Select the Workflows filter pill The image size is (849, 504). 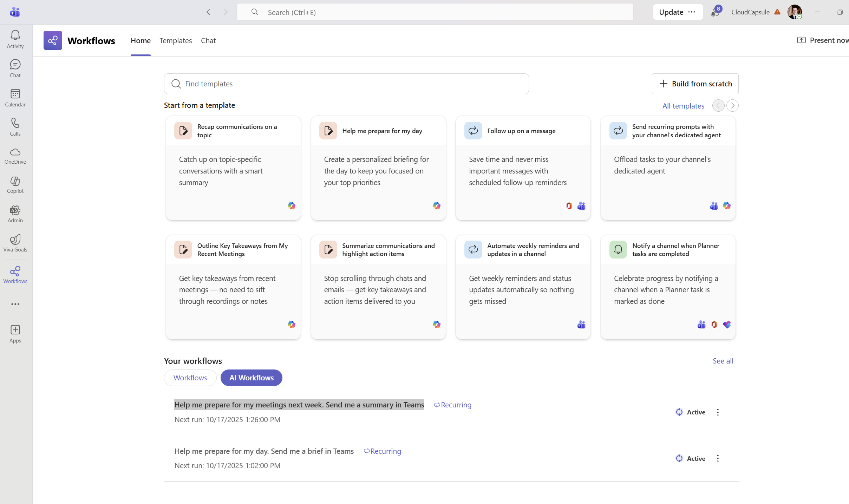click(x=190, y=378)
